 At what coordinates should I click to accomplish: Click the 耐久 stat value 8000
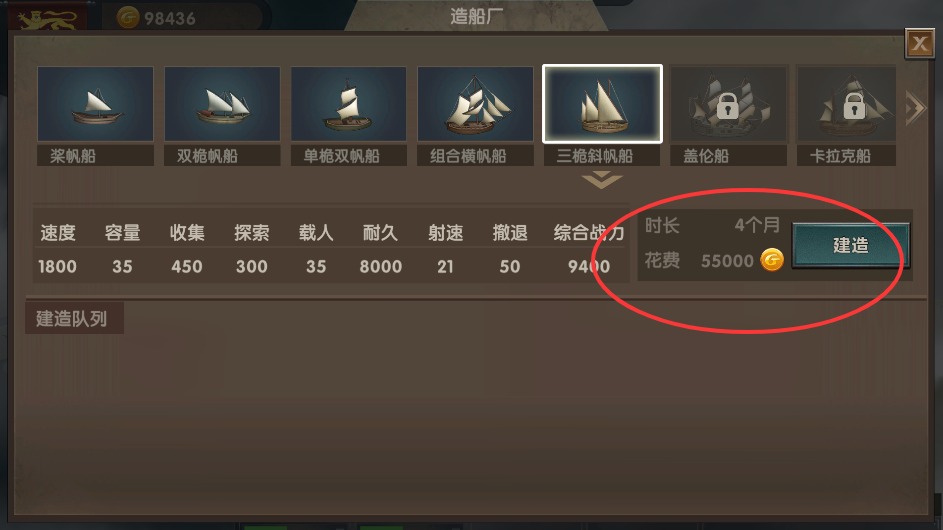click(381, 267)
